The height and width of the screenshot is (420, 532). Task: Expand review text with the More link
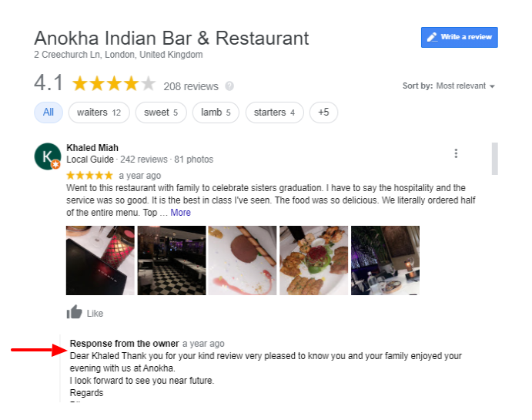[x=180, y=213]
